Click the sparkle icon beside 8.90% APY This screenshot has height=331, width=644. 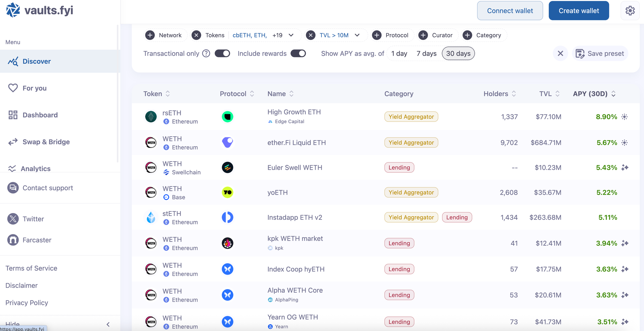(624, 117)
